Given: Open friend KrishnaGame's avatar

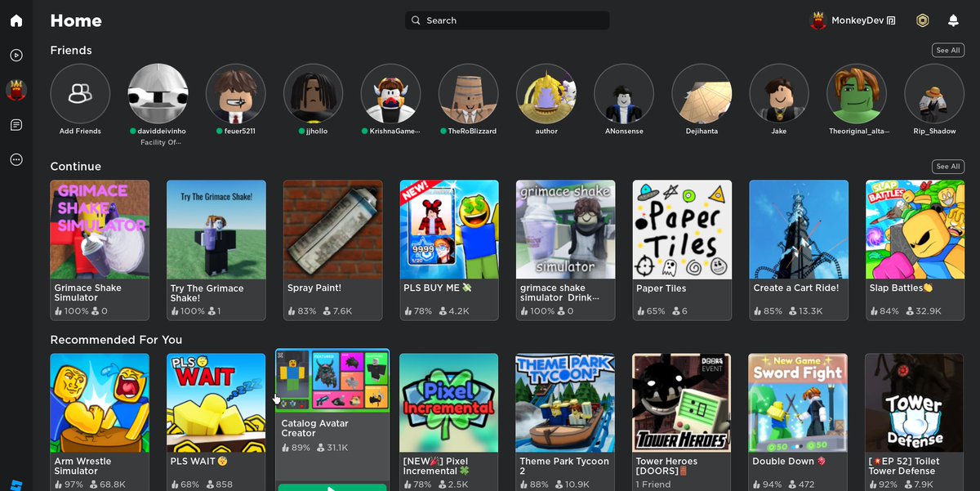Looking at the screenshot, I should (x=390, y=94).
